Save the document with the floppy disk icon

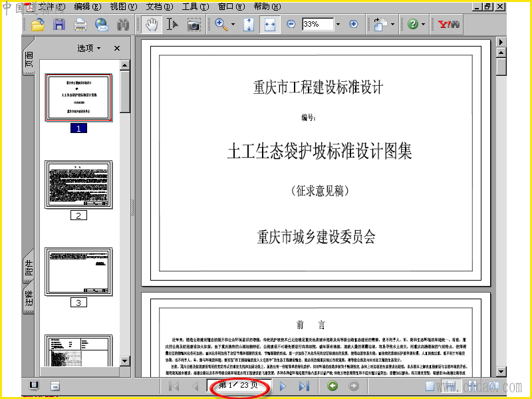tap(59, 25)
